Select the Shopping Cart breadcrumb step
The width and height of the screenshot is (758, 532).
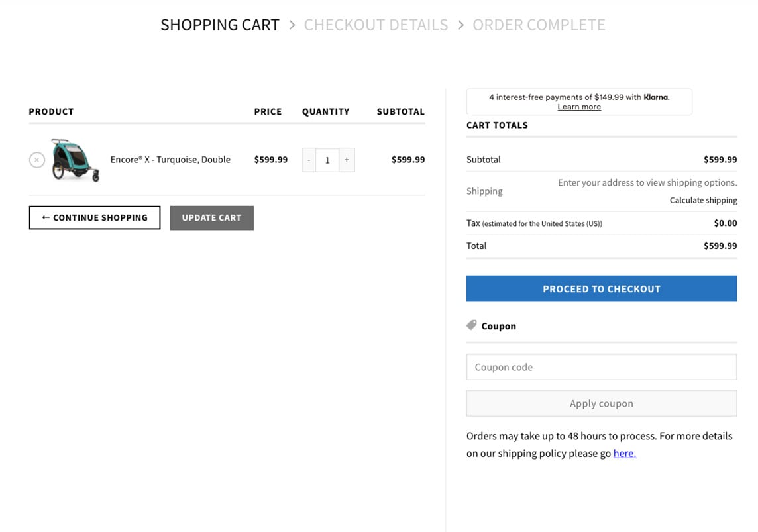click(220, 25)
